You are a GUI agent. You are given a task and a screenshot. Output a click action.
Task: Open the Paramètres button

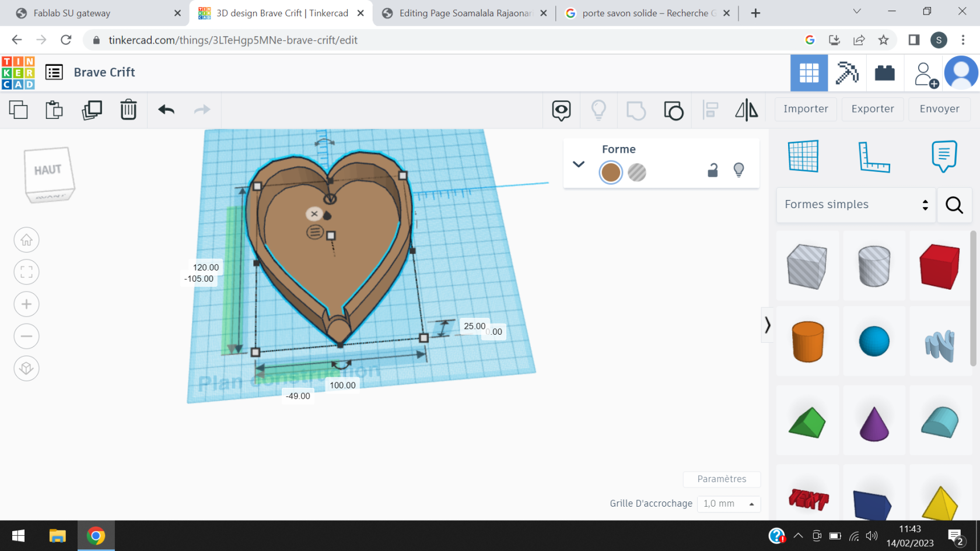[x=722, y=479]
